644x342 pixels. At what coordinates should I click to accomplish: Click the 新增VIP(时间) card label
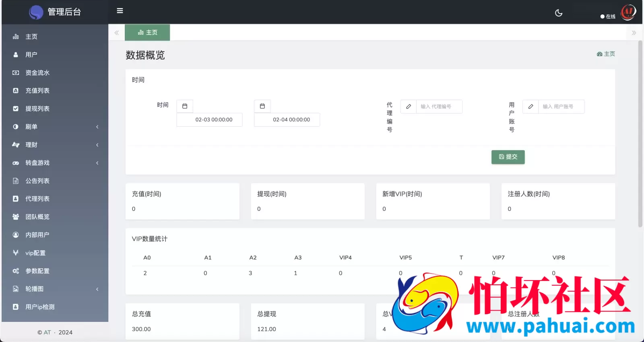pos(402,194)
